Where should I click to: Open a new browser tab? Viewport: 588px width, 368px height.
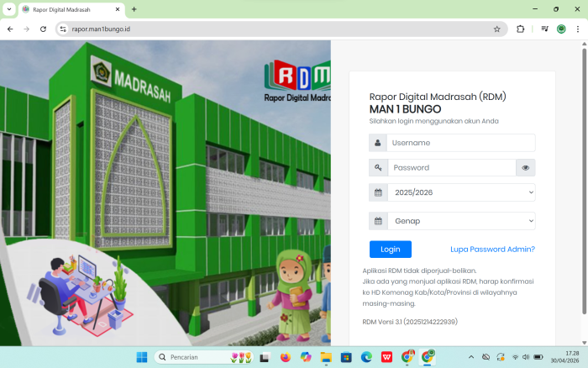tap(134, 9)
